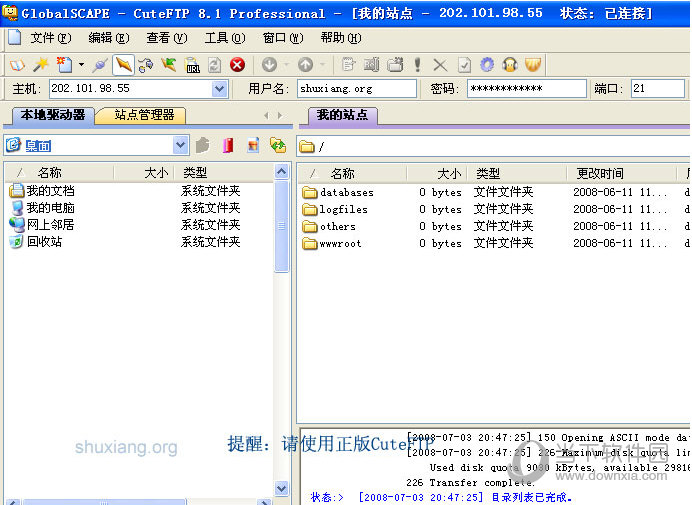Select the logfiles remote folder
692x505 pixels.
click(335, 209)
